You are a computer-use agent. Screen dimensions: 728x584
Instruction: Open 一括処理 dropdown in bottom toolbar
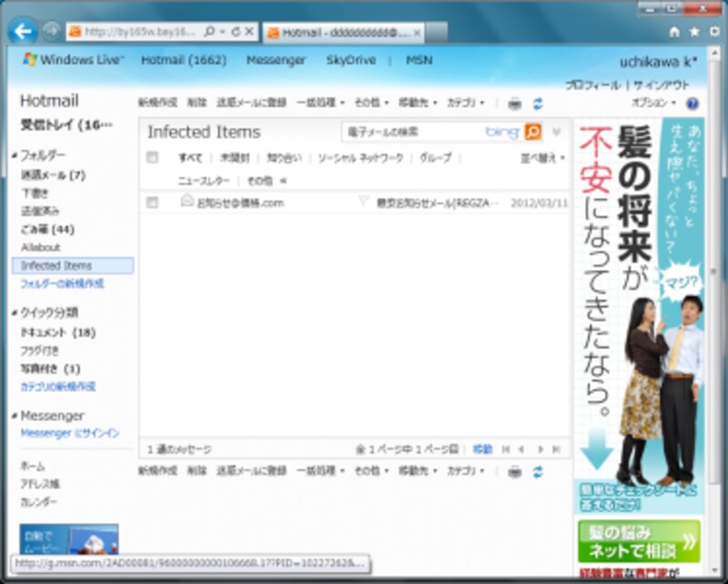pos(320,470)
